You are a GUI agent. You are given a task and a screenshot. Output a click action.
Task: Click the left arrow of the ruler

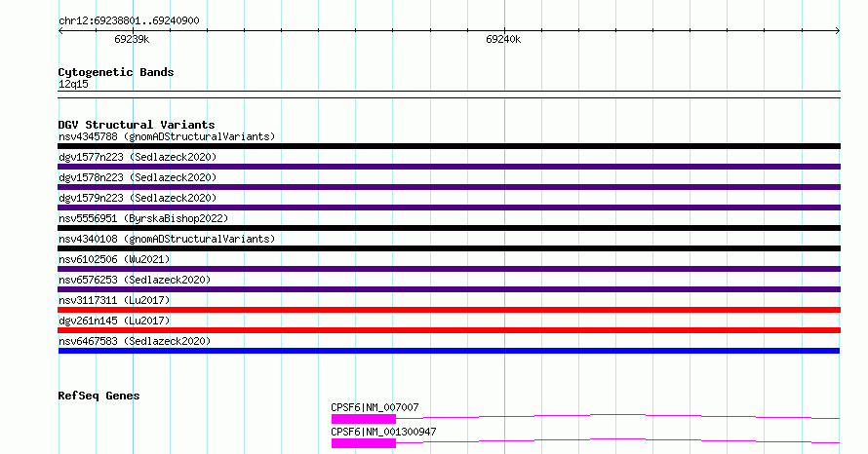[x=60, y=31]
